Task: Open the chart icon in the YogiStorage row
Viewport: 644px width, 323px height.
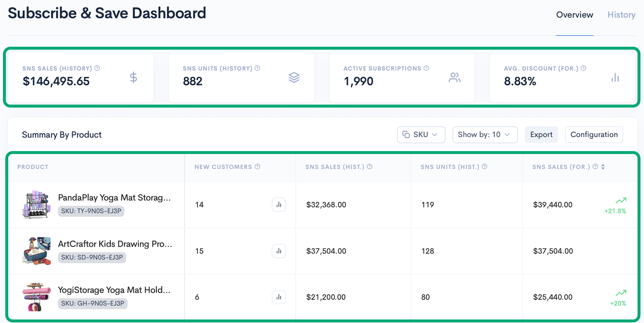Action: pyautogui.click(x=279, y=297)
